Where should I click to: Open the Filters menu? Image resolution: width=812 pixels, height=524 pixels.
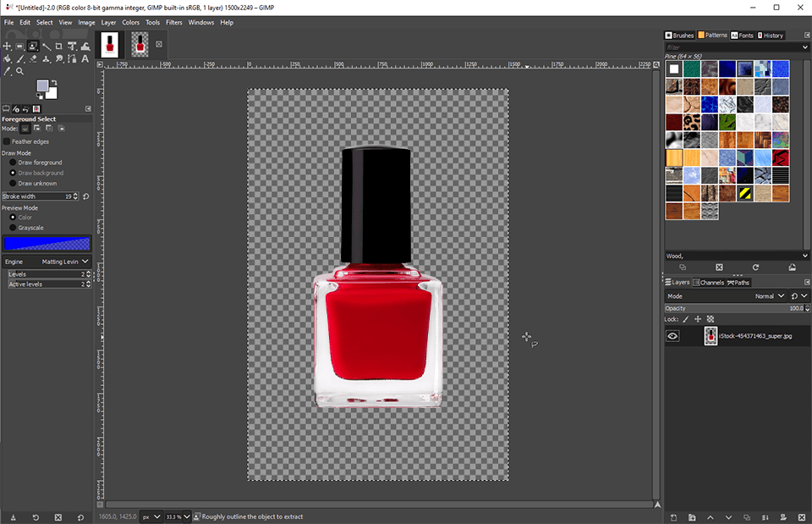(173, 22)
